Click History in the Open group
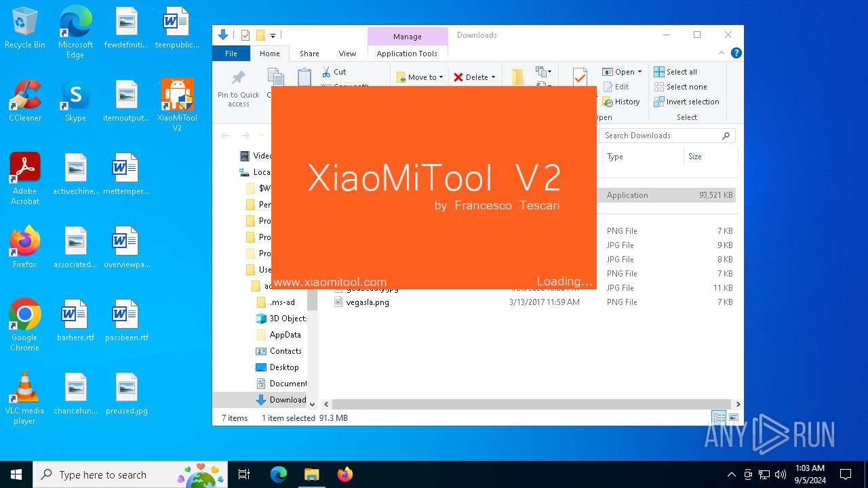The width and height of the screenshot is (868, 488). (x=620, y=102)
